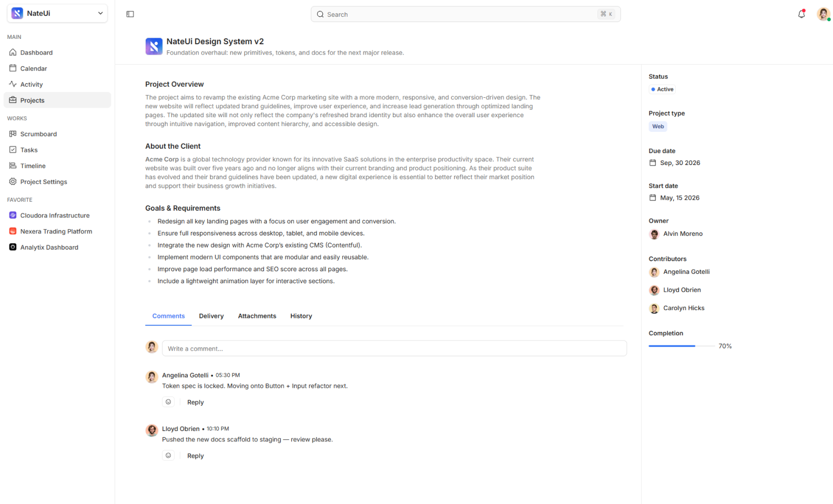
Task: Open contributor Lloyd Obrien in side panel
Action: click(675, 290)
